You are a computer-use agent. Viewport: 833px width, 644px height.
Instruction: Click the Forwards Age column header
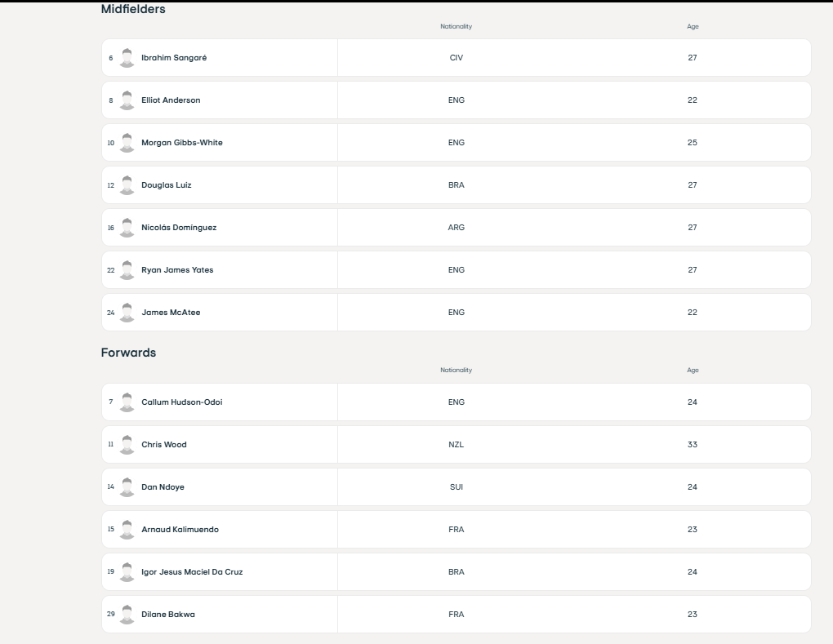tap(693, 371)
